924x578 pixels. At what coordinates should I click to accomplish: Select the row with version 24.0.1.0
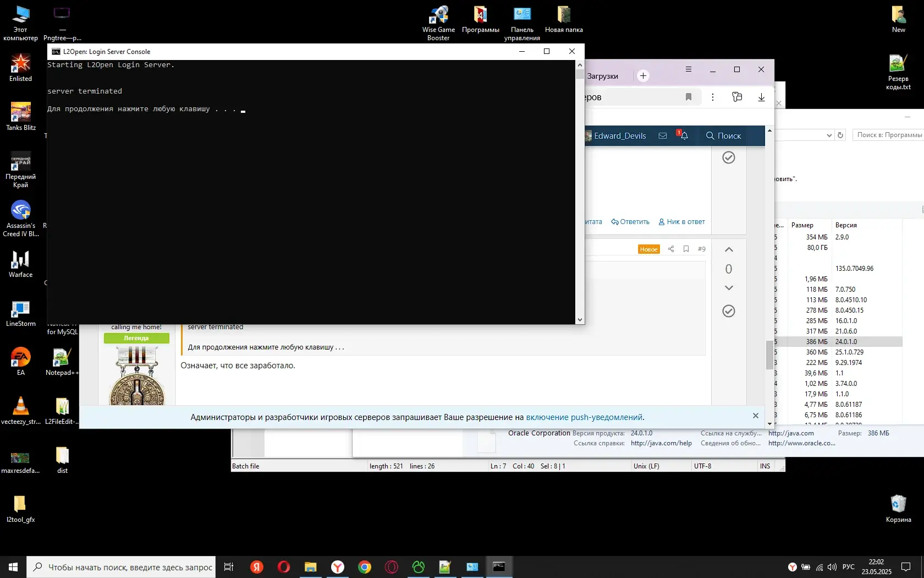pyautogui.click(x=838, y=342)
